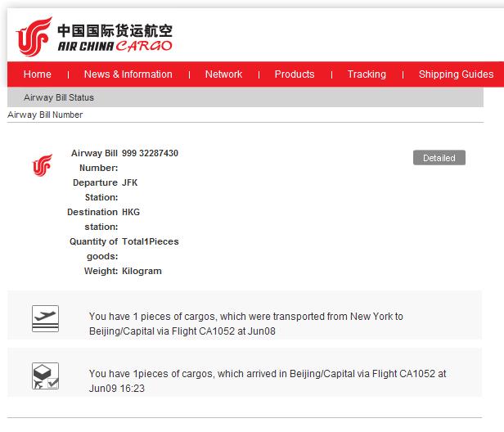The image size is (504, 432).
Task: Click the arrived in Beijing/Capital status message
Action: click(x=268, y=381)
